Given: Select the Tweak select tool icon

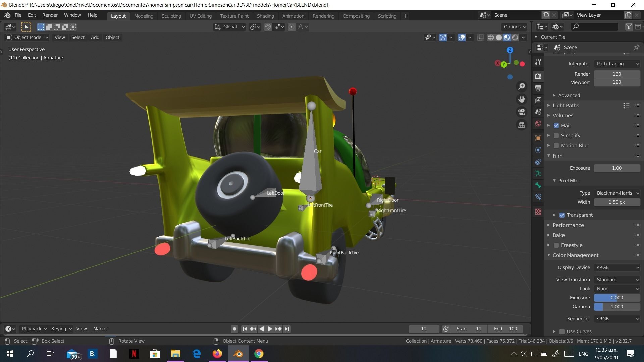Looking at the screenshot, I should [26, 27].
